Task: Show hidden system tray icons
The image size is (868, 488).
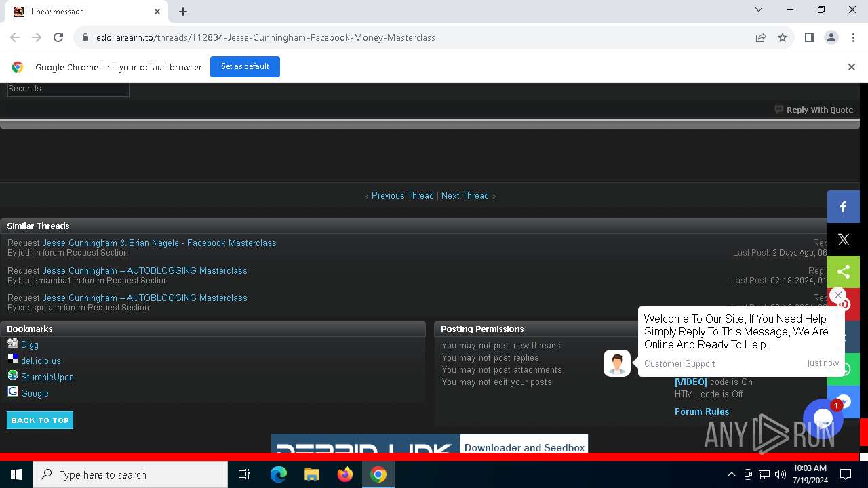Action: pyautogui.click(x=731, y=474)
